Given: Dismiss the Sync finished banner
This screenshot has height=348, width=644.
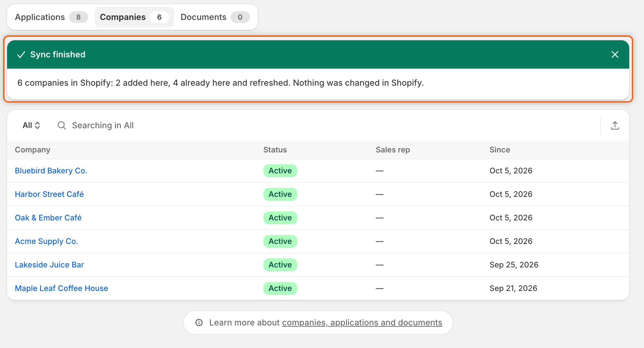Looking at the screenshot, I should (615, 54).
